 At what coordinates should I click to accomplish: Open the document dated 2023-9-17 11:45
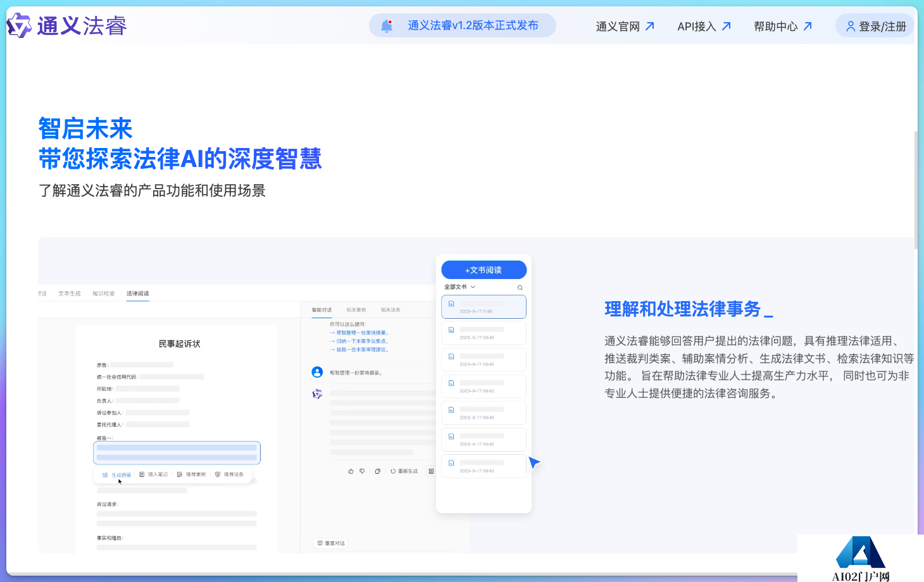point(484,307)
